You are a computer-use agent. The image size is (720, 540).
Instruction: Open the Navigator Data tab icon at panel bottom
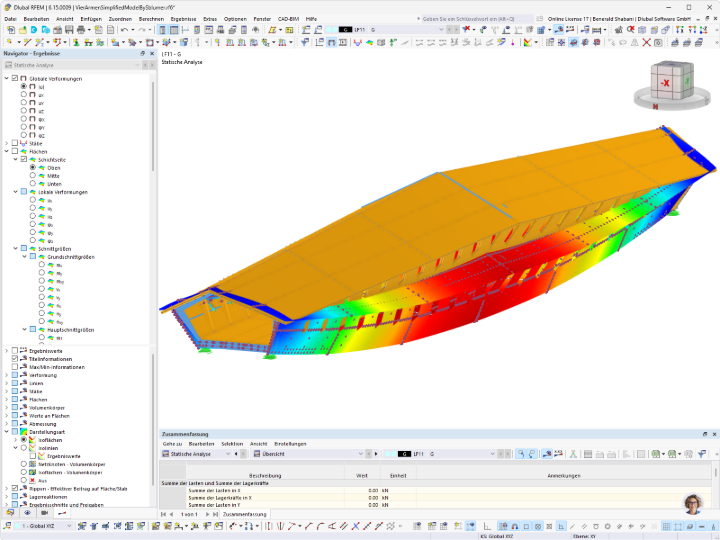(x=10, y=512)
